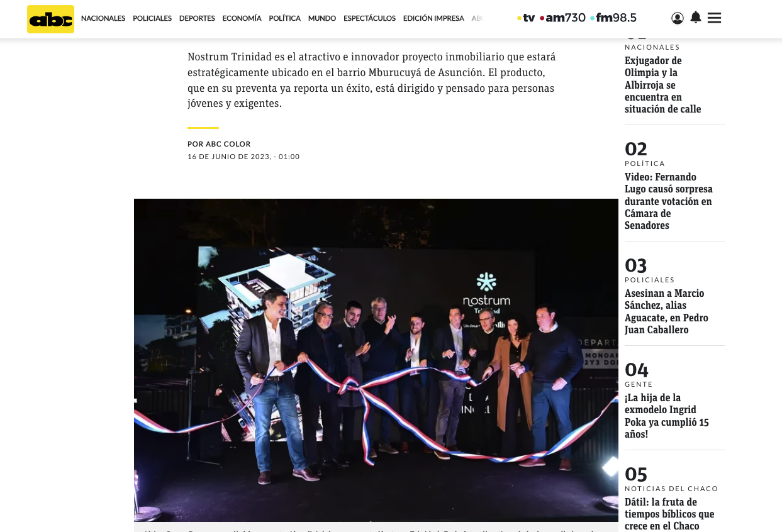Image resolution: width=782 pixels, height=532 pixels.
Task: Open the Nacionales section
Action: (x=103, y=18)
